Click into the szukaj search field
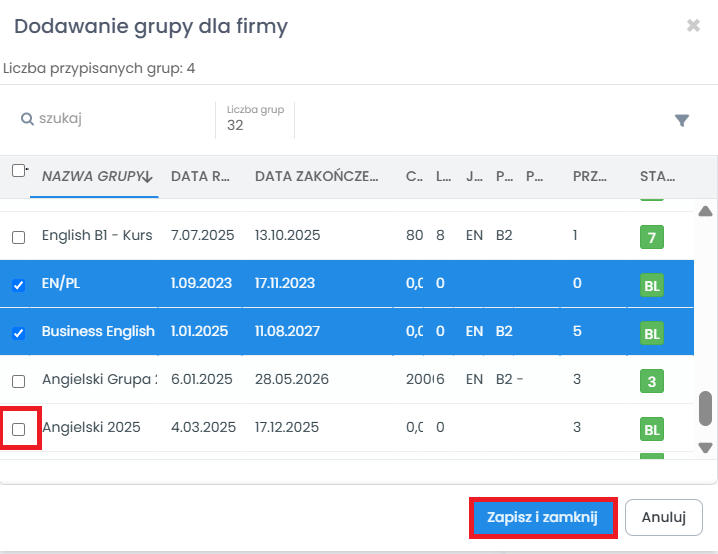Screen dimensions: 718x554 tap(120, 119)
